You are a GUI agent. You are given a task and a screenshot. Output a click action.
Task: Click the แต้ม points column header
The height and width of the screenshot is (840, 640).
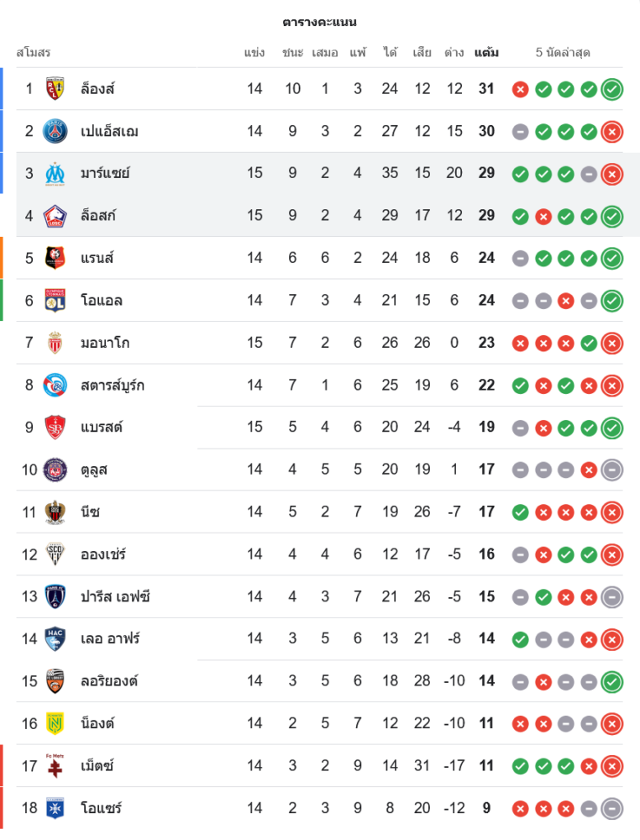(486, 52)
